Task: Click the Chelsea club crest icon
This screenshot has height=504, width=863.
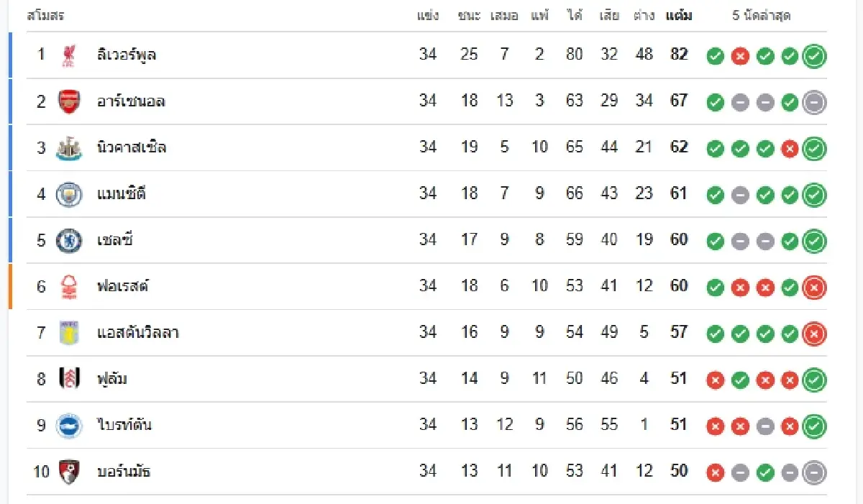Action: click(x=69, y=240)
